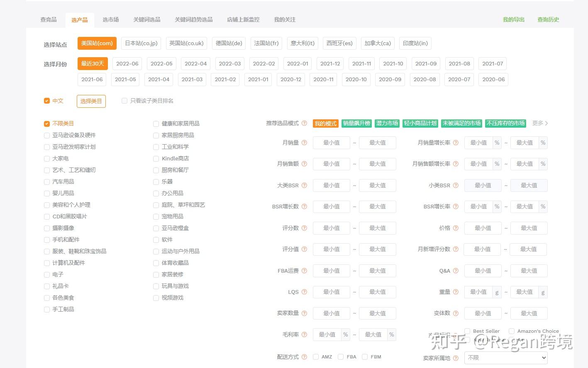Open the 店铺上新监控 tab
This screenshot has width=588, height=368.
click(x=243, y=19)
